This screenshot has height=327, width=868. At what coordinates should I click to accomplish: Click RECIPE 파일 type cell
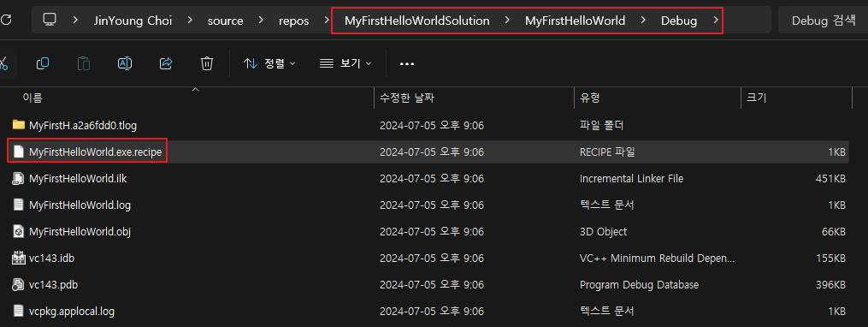[x=607, y=152]
